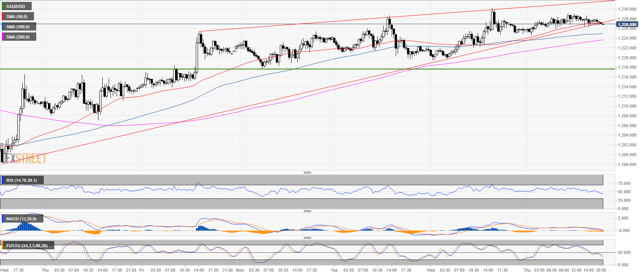This screenshot has height=275, width=644.
Task: Select the XAU/USD symbol label
Action: point(16,6)
